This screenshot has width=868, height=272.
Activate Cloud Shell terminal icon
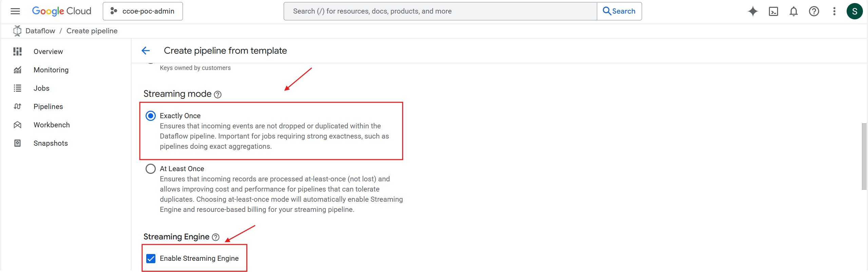point(773,11)
